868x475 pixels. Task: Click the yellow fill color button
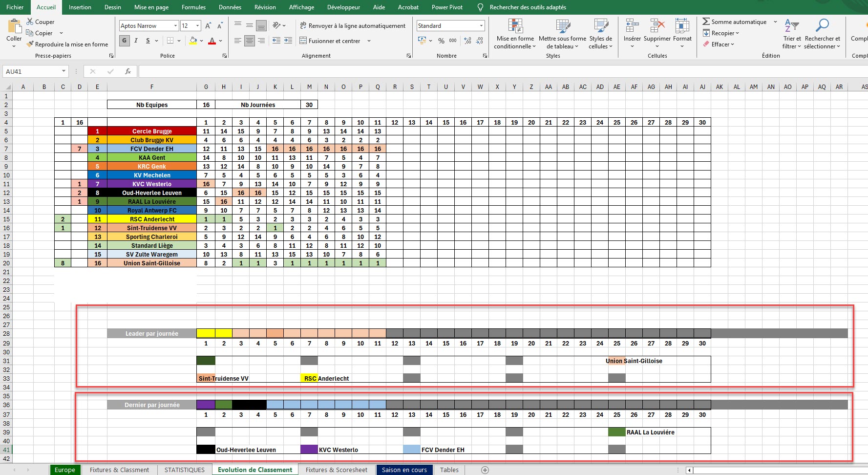193,41
